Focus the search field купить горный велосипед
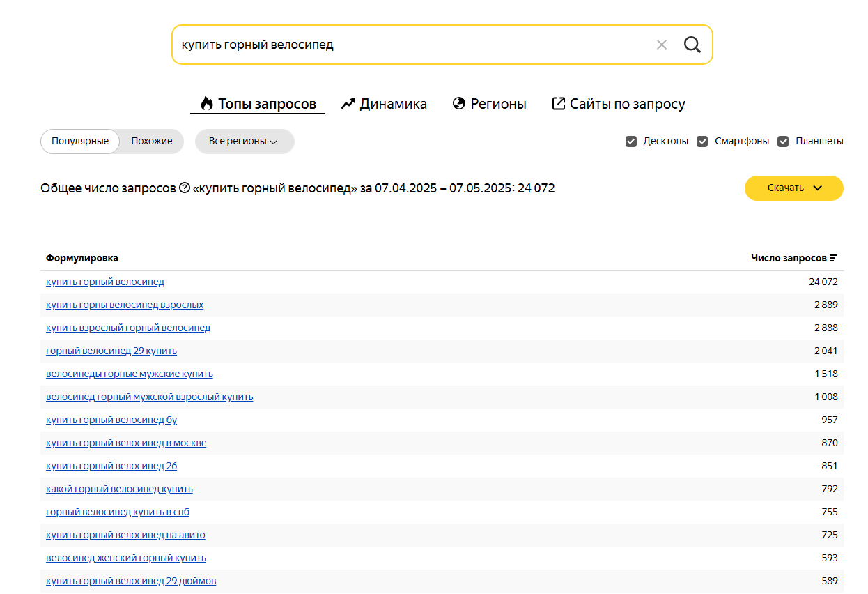This screenshot has width=868, height=594. click(411, 45)
